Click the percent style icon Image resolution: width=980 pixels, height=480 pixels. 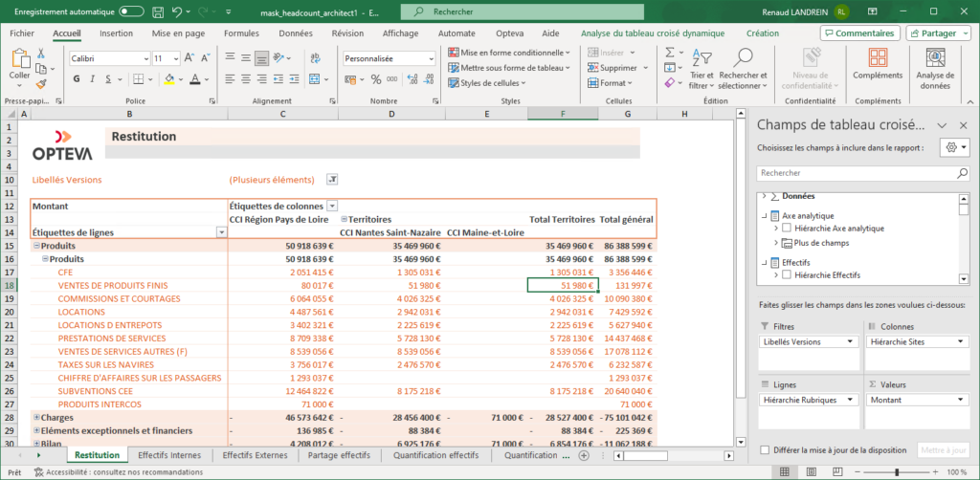click(374, 80)
